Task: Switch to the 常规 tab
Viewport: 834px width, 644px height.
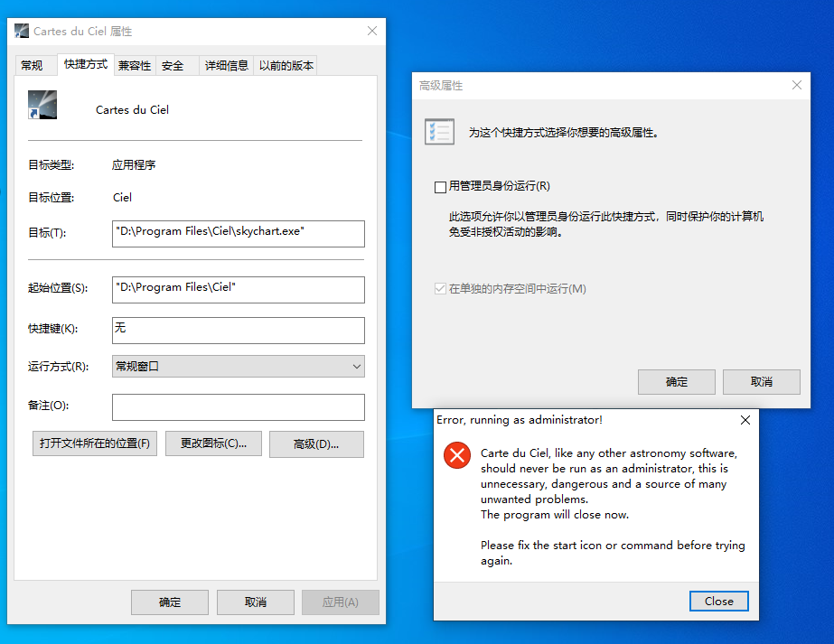Action: click(x=32, y=65)
